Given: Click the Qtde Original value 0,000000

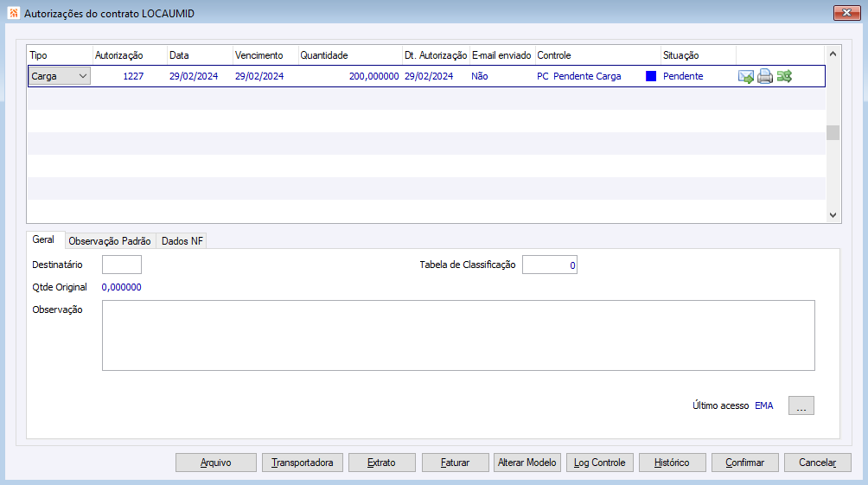Looking at the screenshot, I should (121, 287).
